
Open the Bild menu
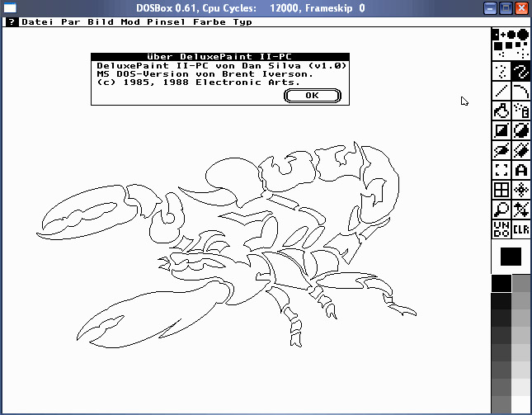pos(101,22)
